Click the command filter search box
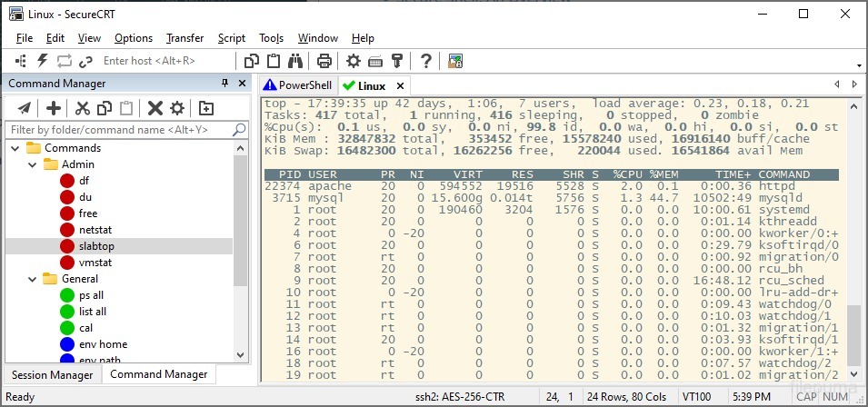868x407 pixels. pyautogui.click(x=118, y=130)
